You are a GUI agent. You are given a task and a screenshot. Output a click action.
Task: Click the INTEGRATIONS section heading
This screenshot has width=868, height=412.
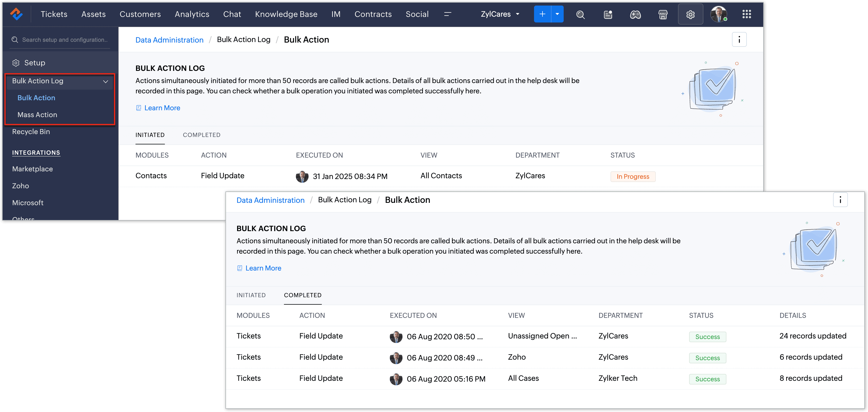click(x=36, y=153)
